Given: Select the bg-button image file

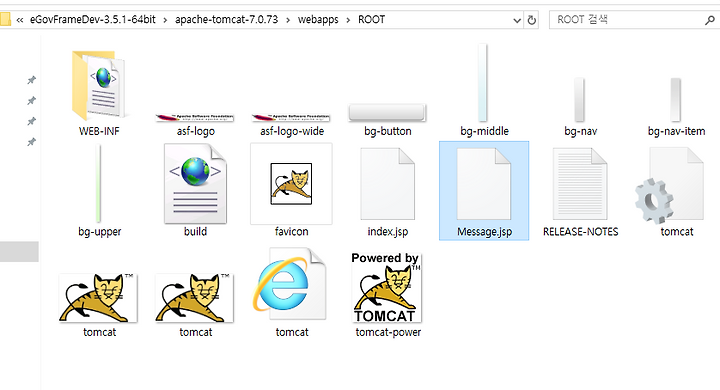Looking at the screenshot, I should pos(388,120).
